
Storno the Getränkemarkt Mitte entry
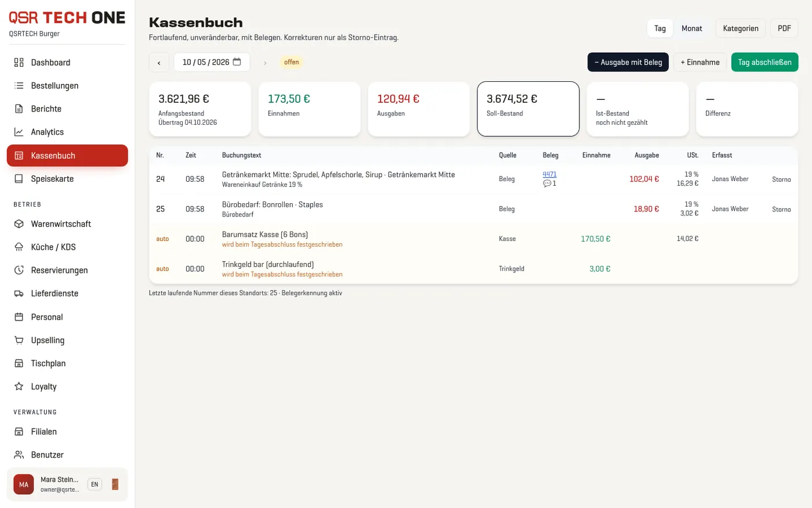pyautogui.click(x=781, y=179)
